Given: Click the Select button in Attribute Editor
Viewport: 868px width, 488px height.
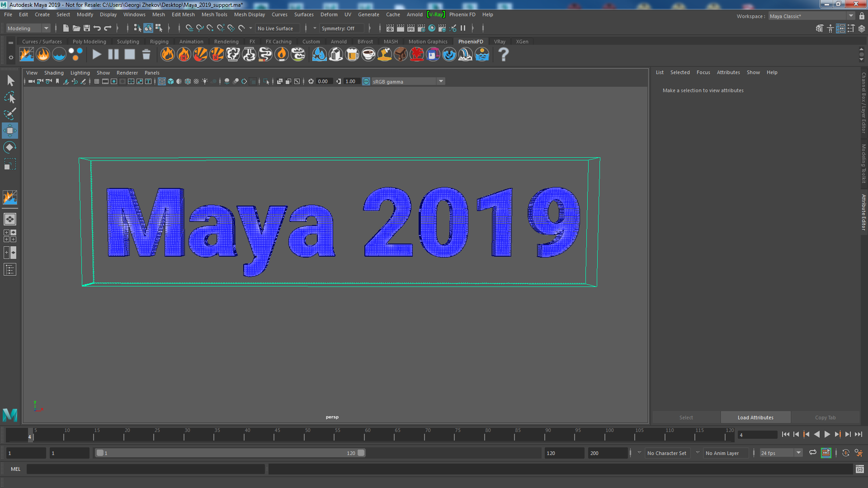Looking at the screenshot, I should 686,418.
